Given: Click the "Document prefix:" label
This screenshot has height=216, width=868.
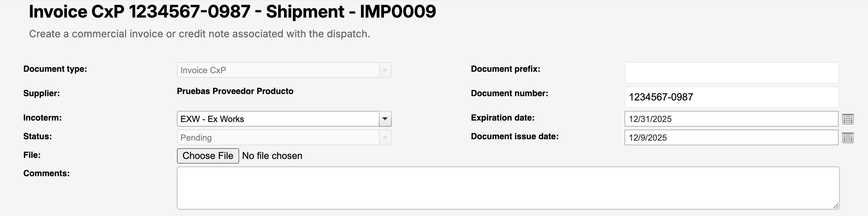Looking at the screenshot, I should pos(505,69).
